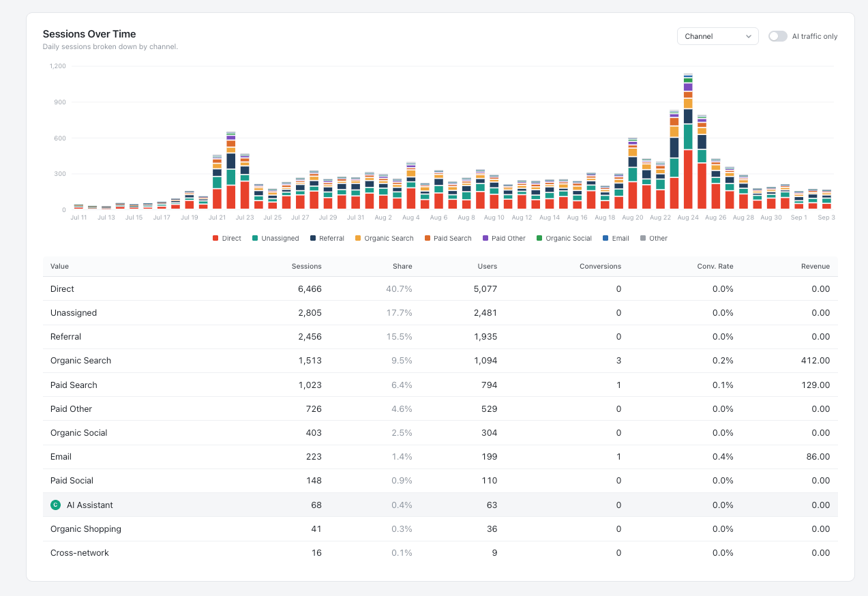Click Email revenue 86.00
The width and height of the screenshot is (868, 596).
click(x=818, y=457)
